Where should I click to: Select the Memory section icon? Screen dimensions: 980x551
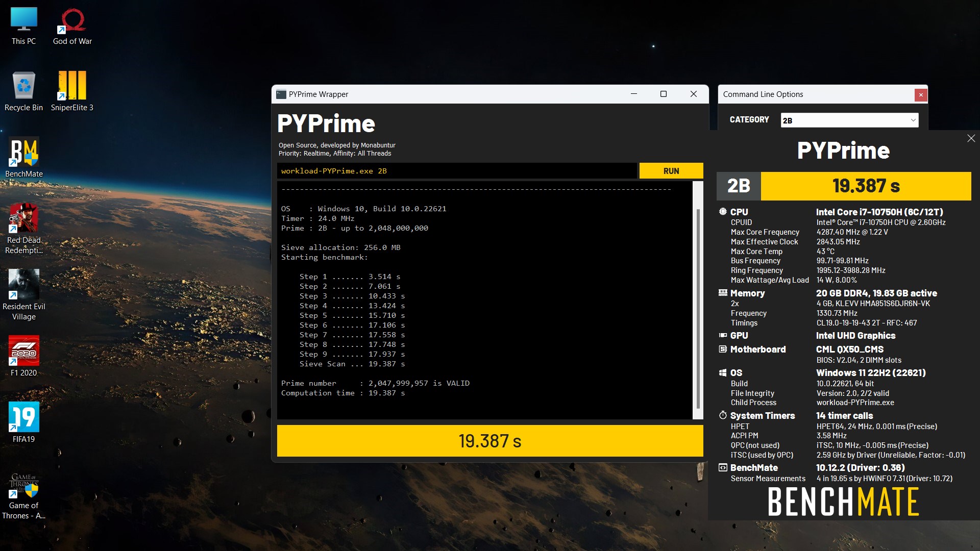point(723,293)
